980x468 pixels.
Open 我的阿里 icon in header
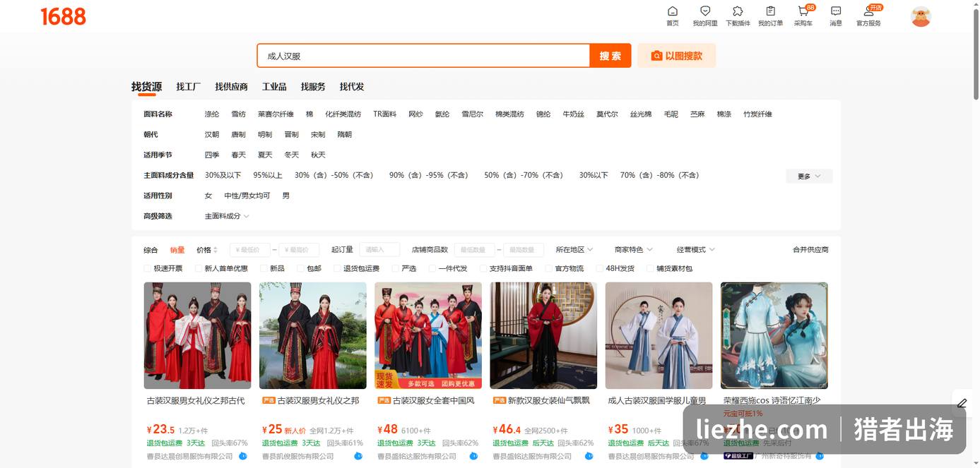click(705, 11)
